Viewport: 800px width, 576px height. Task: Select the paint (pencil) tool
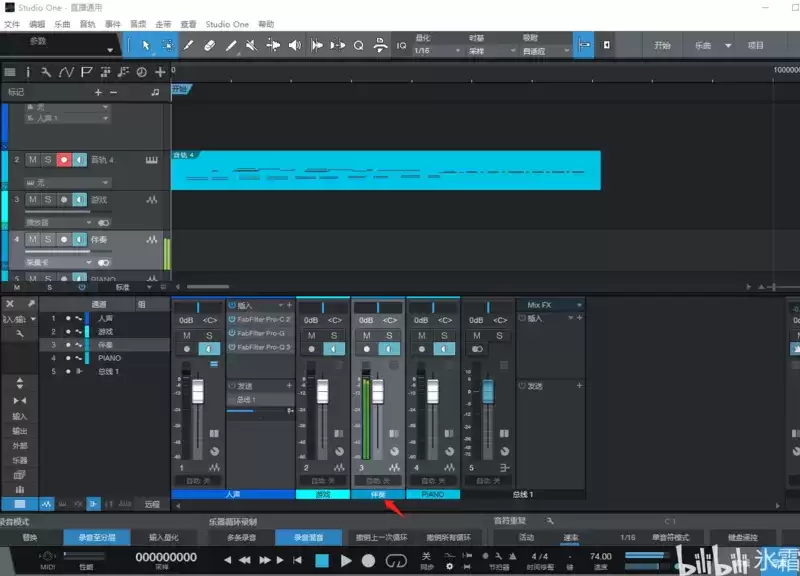[x=231, y=45]
